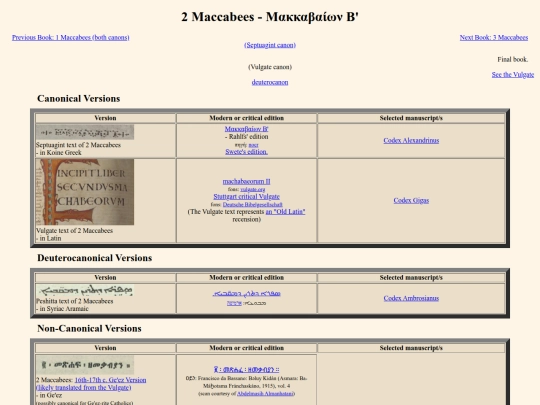Open Abdelmasih Almouhateni courtesy link
Screen dimensions: 540x405
(x=265, y=394)
